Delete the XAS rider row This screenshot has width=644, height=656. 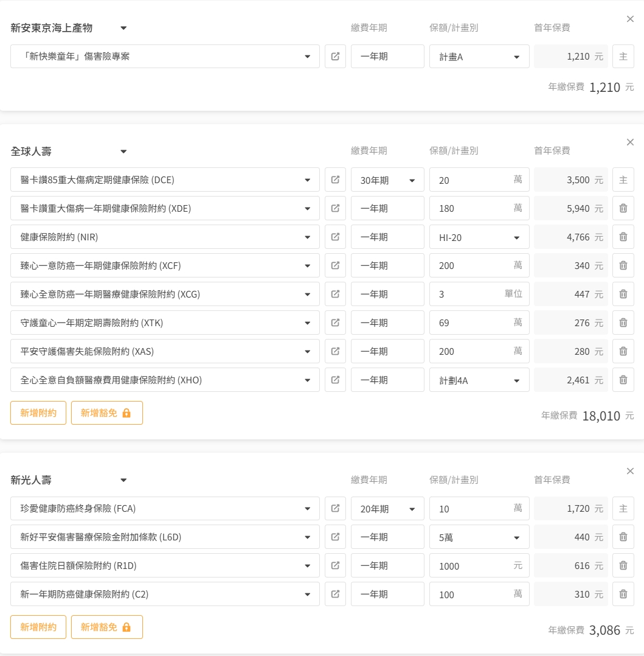click(x=623, y=352)
